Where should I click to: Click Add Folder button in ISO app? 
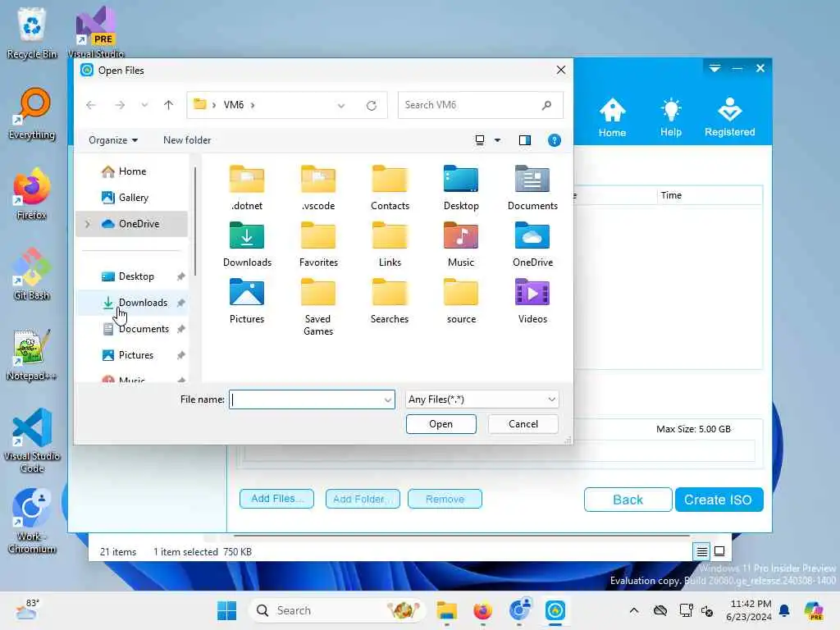(x=363, y=499)
